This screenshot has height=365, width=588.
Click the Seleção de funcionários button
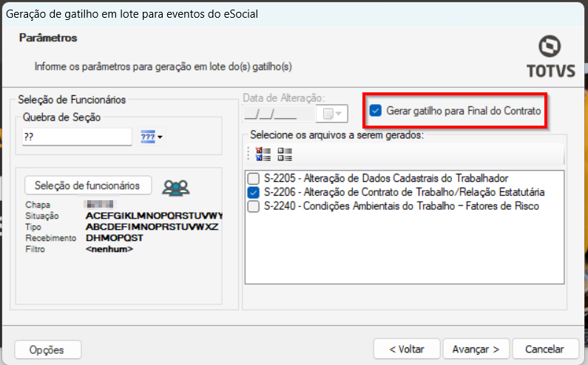88,185
